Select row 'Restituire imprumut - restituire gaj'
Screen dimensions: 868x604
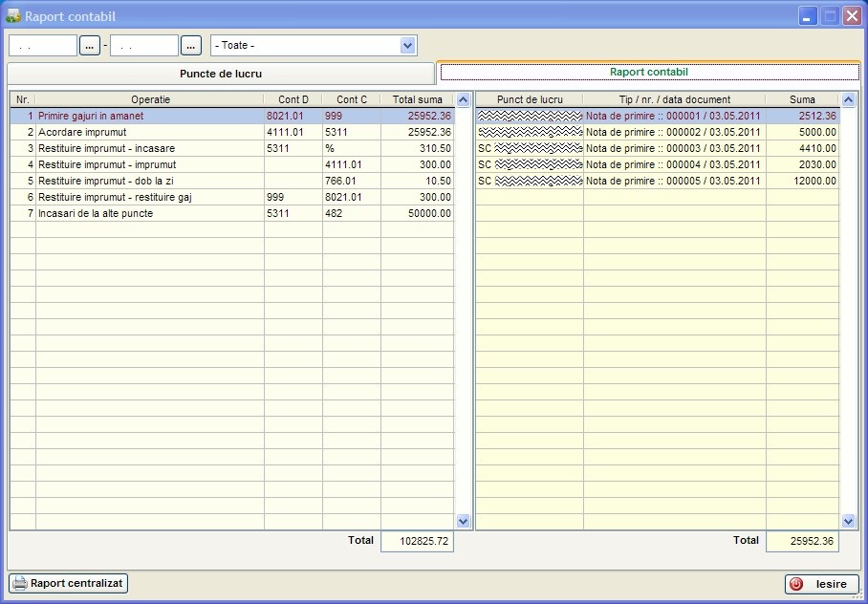click(x=232, y=197)
